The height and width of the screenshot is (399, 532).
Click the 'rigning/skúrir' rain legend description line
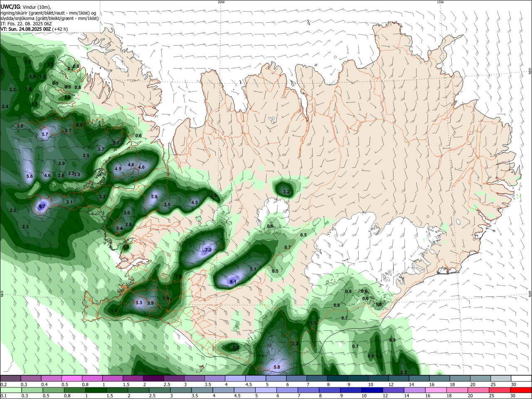click(49, 13)
